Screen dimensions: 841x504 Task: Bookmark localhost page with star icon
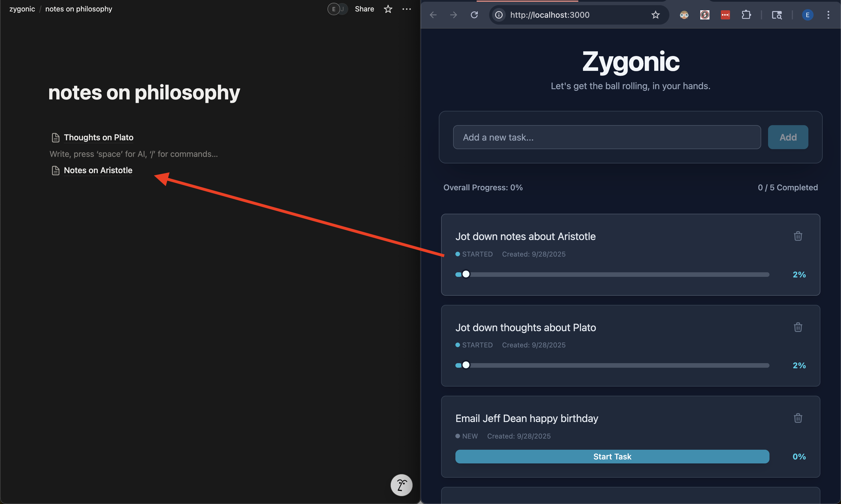(x=655, y=15)
